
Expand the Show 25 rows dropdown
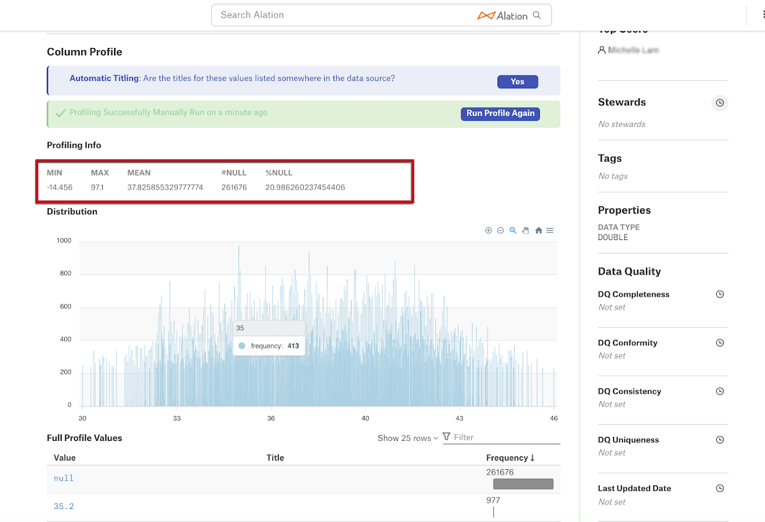(x=408, y=438)
